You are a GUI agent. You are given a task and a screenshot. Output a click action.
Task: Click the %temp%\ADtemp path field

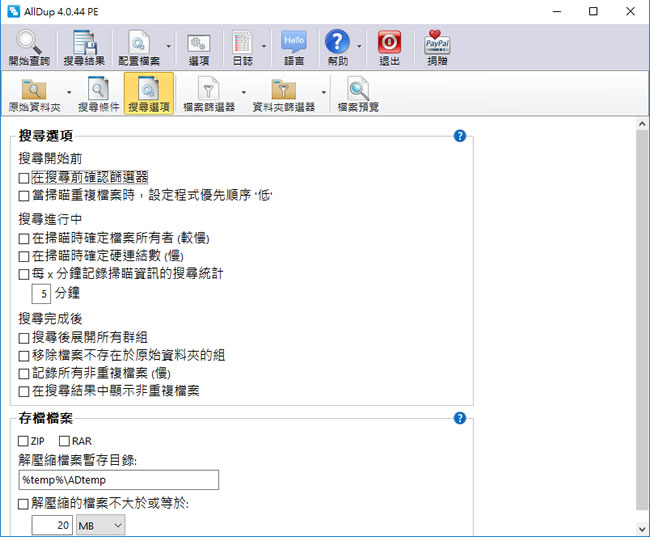pos(119,480)
